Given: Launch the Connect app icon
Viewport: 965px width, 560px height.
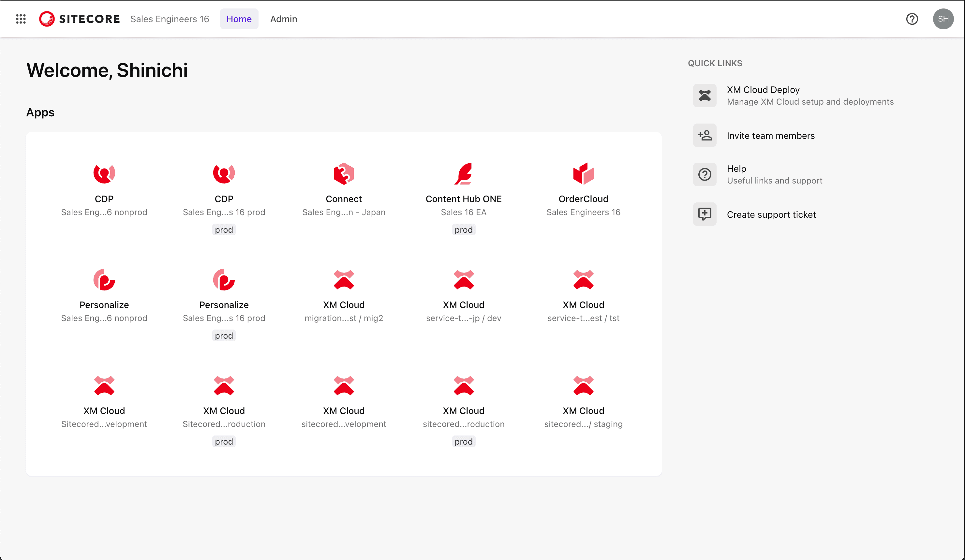Looking at the screenshot, I should 344,174.
